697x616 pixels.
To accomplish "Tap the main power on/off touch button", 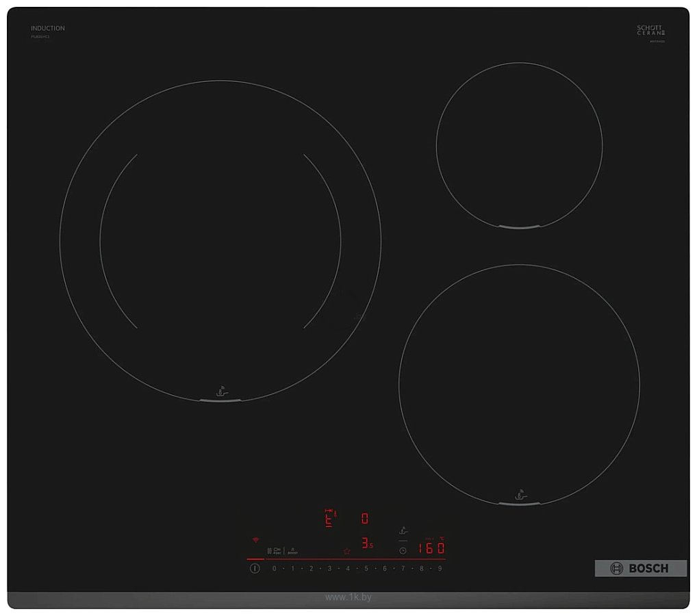I will [x=255, y=568].
